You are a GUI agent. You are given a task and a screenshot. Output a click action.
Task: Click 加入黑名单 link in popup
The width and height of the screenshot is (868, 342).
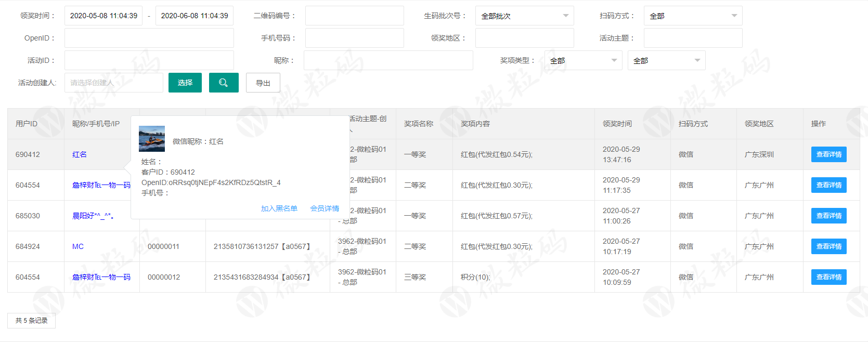[279, 208]
